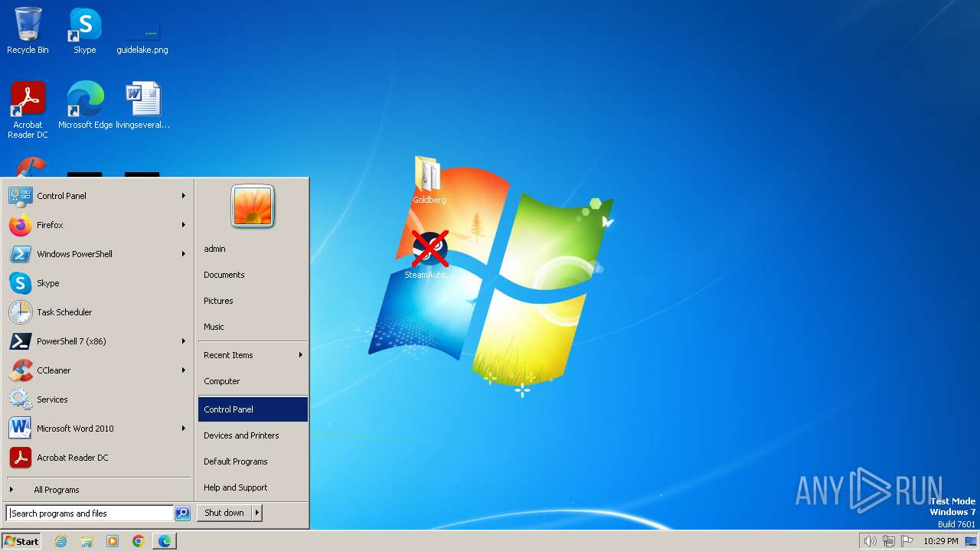
Task: Open All Programs list
Action: pyautogui.click(x=98, y=490)
